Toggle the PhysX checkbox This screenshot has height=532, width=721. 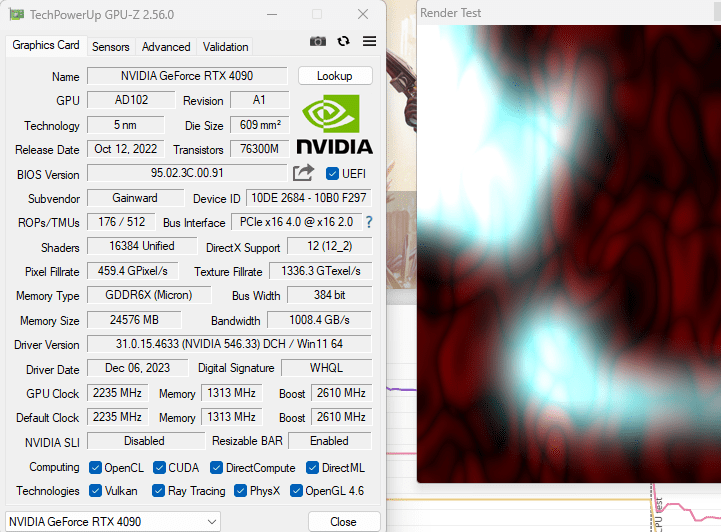240,491
